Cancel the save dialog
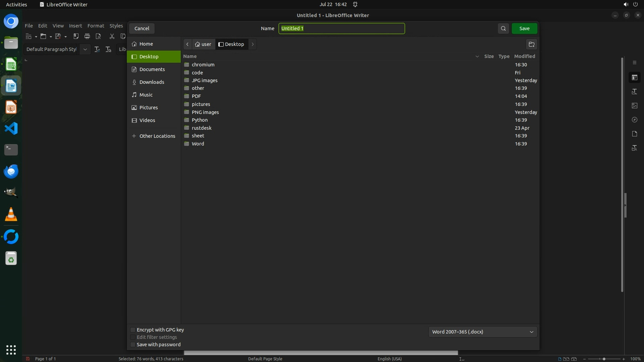This screenshot has width=644, height=362. click(x=142, y=28)
